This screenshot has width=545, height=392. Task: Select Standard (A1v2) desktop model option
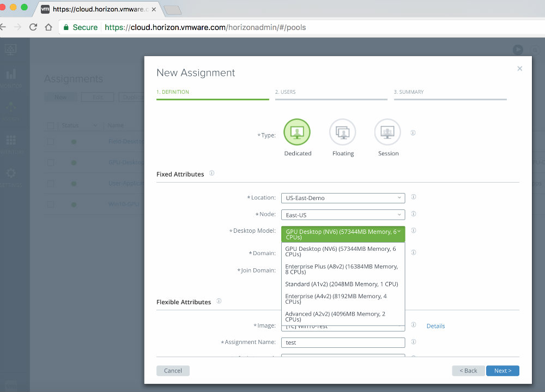(341, 284)
